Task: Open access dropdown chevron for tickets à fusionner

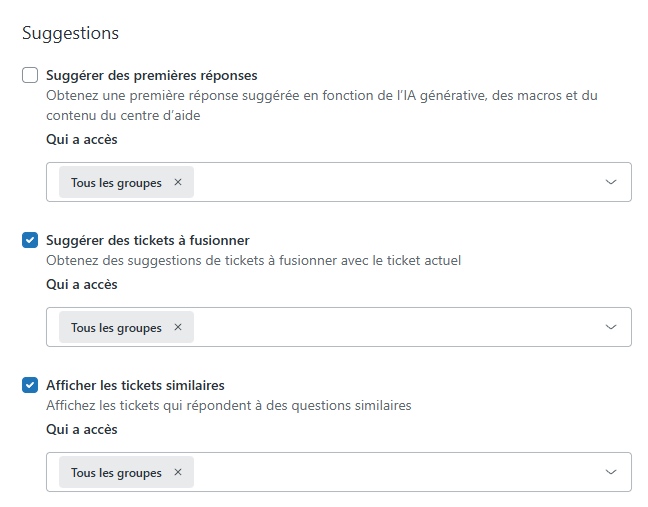Action: 612,327
